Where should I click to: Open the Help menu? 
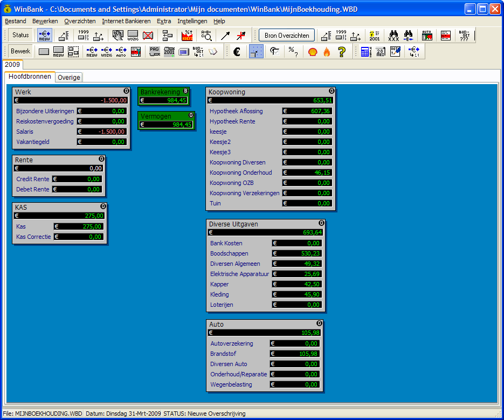pyautogui.click(x=219, y=21)
